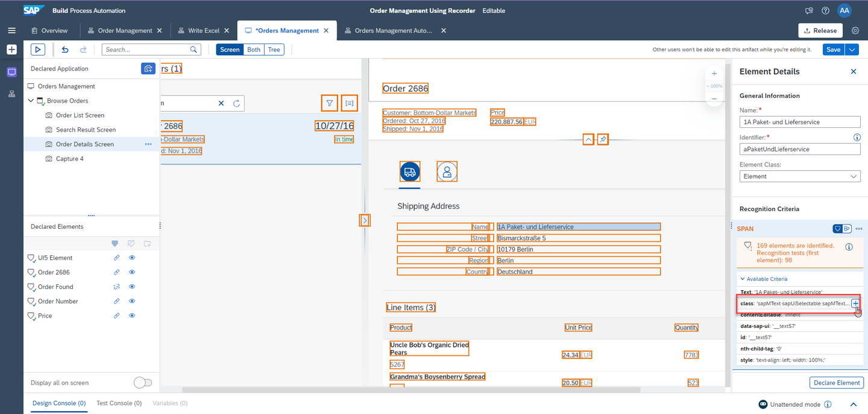868x414 pixels.
Task: Refresh the orders list
Action: pyautogui.click(x=237, y=103)
